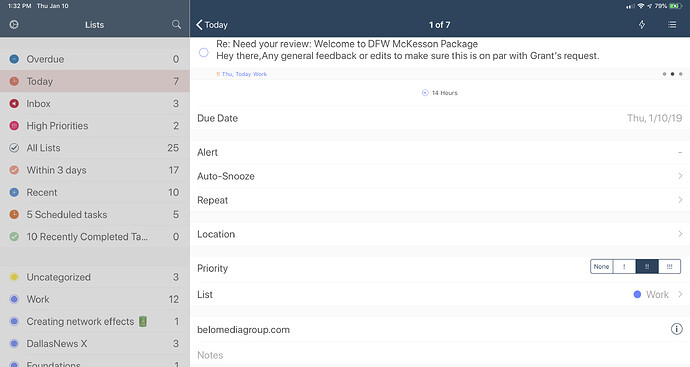Open the clock icon in Lists header

click(14, 25)
